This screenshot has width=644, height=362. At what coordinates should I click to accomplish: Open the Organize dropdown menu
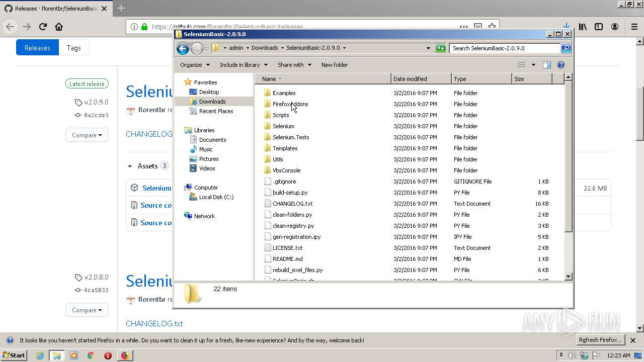[195, 65]
